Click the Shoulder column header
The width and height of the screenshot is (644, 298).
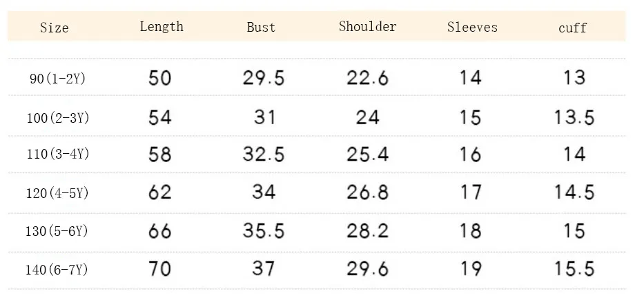pos(367,27)
